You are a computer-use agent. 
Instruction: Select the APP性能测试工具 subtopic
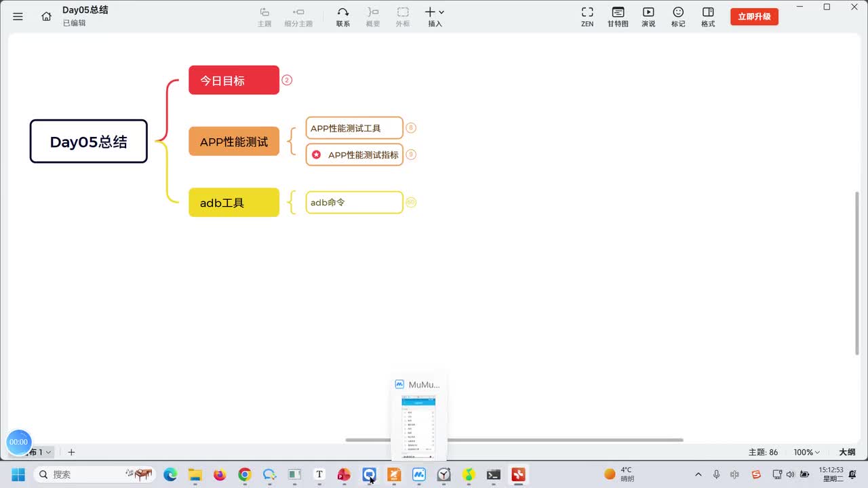tap(354, 128)
